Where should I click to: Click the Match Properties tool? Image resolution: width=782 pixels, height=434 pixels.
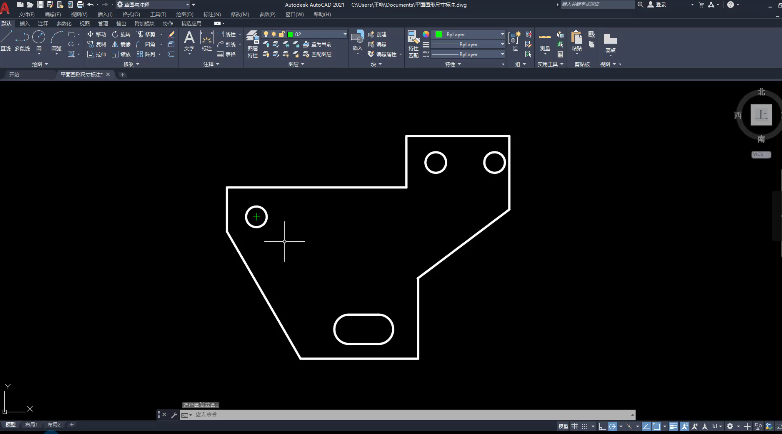413,44
